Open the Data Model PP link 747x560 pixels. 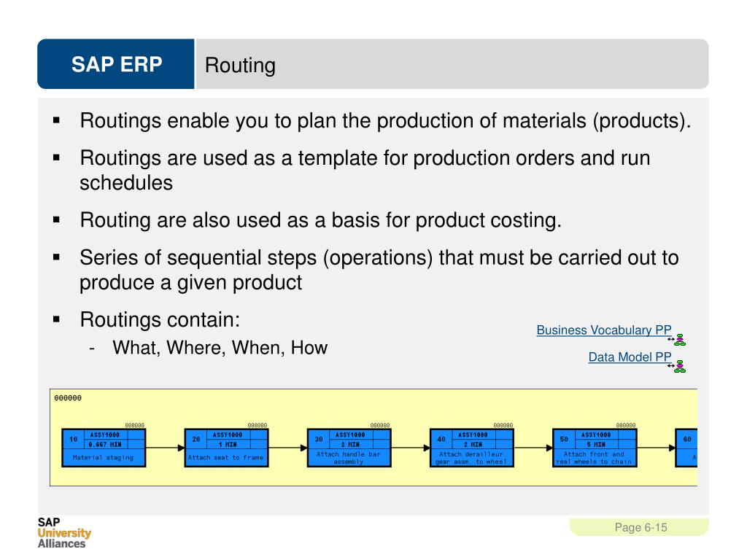630,357
